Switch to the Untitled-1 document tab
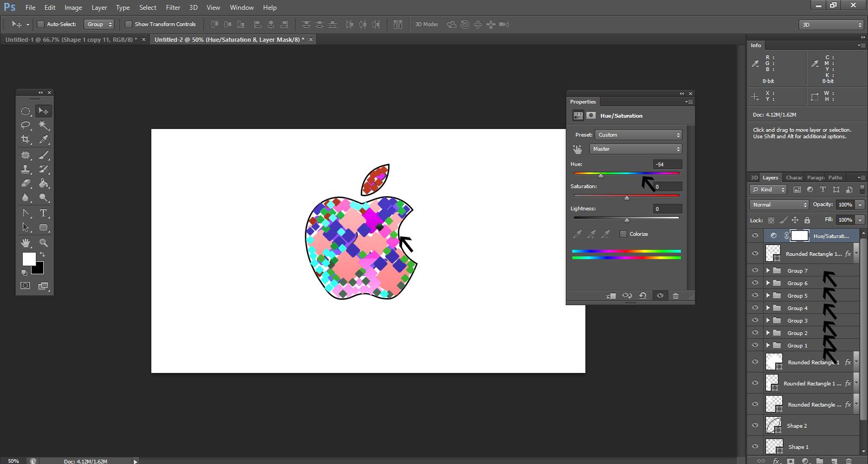The height and width of the screenshot is (464, 868). coord(71,40)
